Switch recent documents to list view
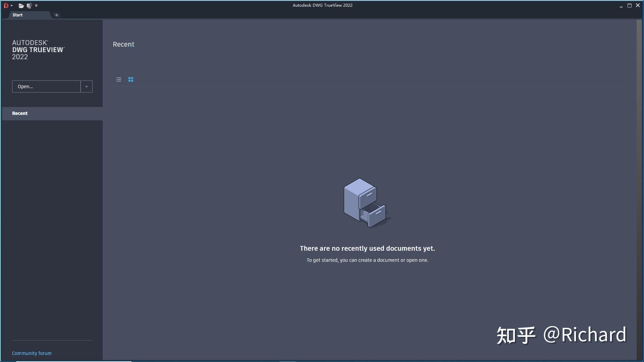The width and height of the screenshot is (644, 362). (119, 79)
